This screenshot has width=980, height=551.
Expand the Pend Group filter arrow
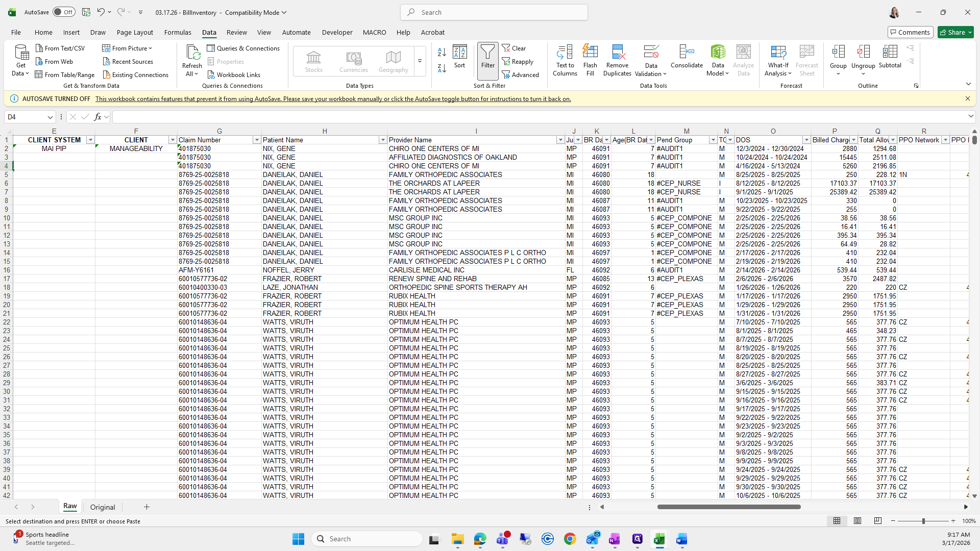point(713,140)
